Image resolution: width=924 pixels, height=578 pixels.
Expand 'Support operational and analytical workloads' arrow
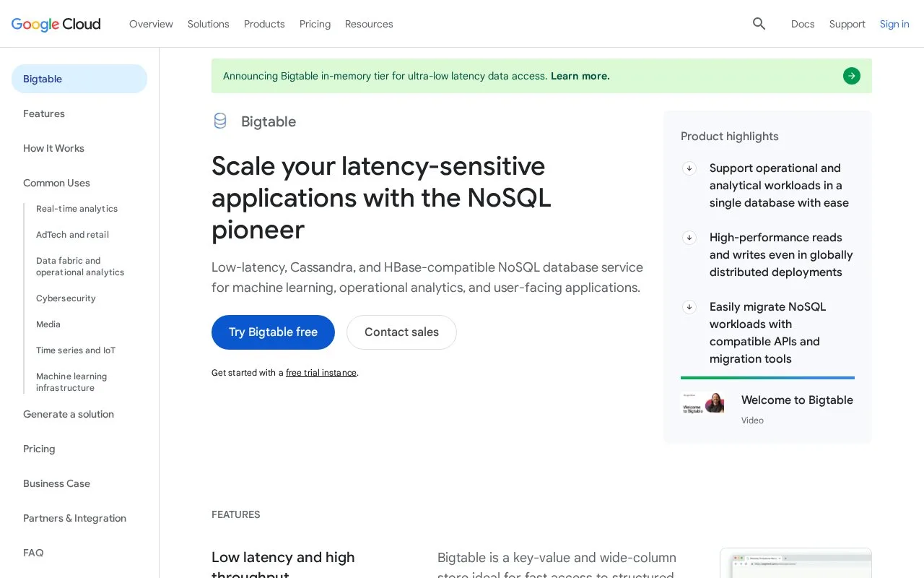689,168
